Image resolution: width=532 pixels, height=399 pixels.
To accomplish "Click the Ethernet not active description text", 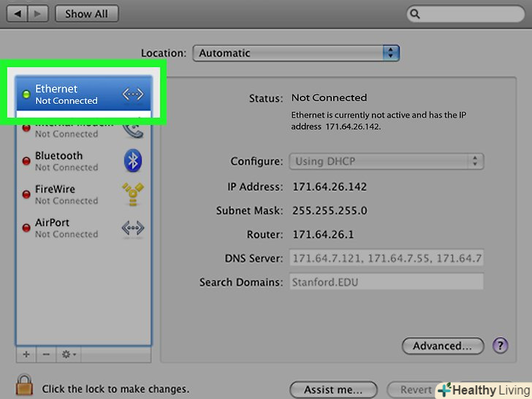I will tap(379, 121).
